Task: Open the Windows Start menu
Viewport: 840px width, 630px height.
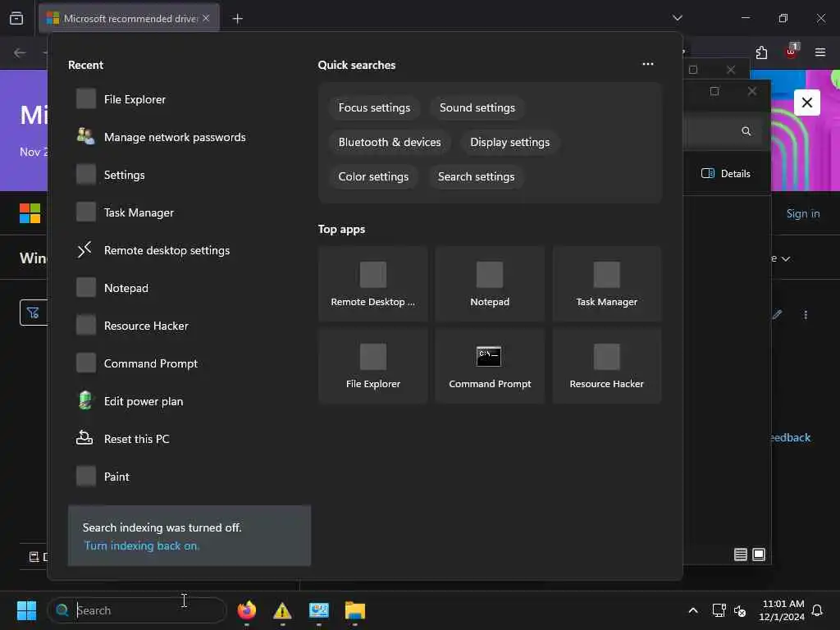Action: click(26, 610)
